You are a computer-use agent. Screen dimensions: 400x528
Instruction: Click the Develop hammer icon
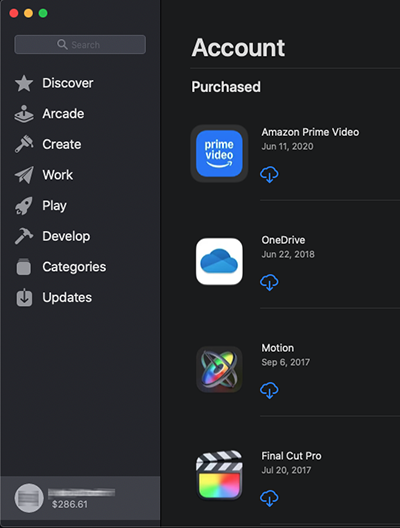point(24,236)
